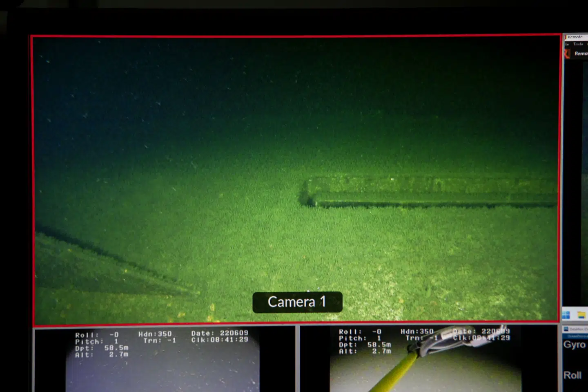Click the Remote heading beside the red logo

581,54
